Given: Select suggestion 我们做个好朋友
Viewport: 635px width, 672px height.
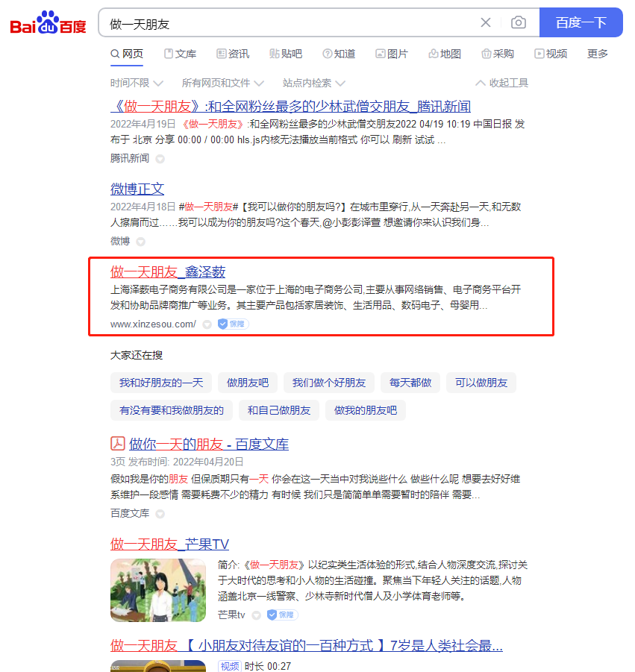Looking at the screenshot, I should [329, 383].
